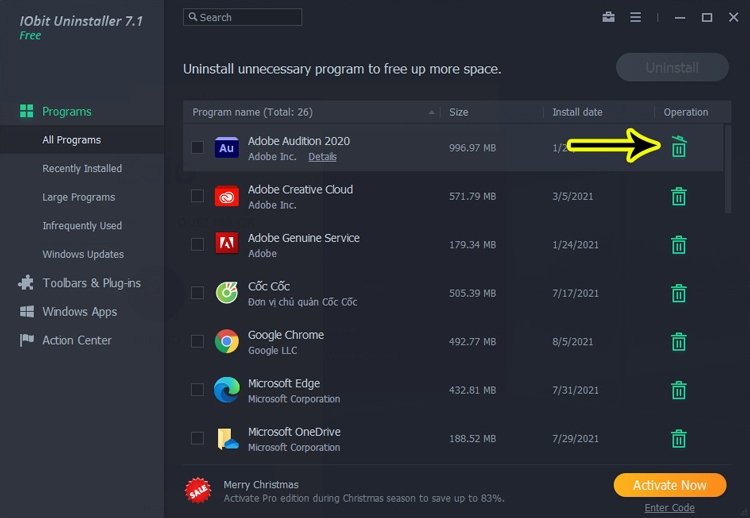The height and width of the screenshot is (518, 750).
Task: Click the Merry Christmas promo text
Action: [261, 485]
